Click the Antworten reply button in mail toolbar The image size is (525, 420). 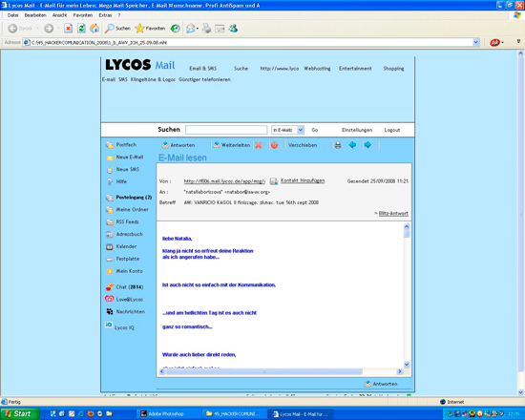[178, 145]
